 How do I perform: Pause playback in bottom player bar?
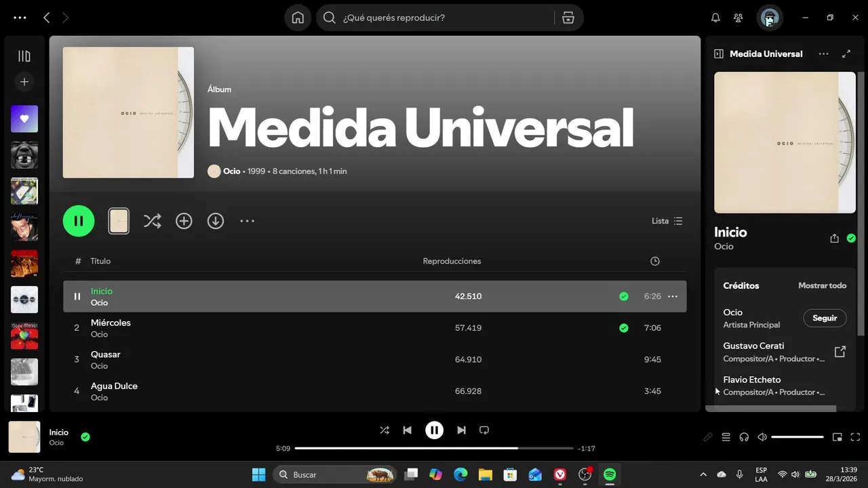pyautogui.click(x=434, y=430)
